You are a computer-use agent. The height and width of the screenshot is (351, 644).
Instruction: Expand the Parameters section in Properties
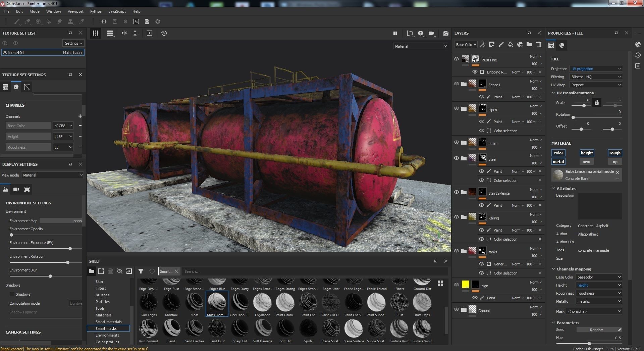[x=554, y=322]
